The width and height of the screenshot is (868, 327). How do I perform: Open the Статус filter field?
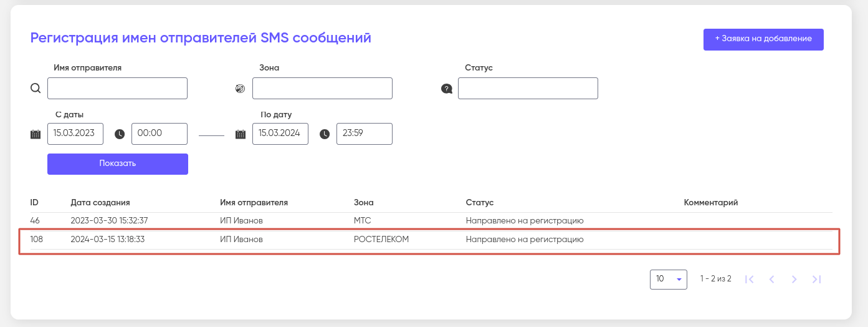[x=528, y=89]
